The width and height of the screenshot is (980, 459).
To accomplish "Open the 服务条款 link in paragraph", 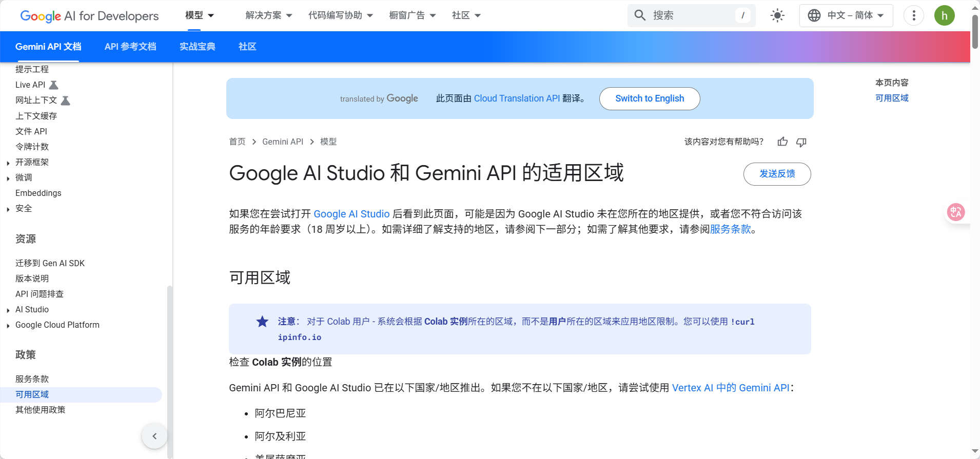I will (x=730, y=229).
